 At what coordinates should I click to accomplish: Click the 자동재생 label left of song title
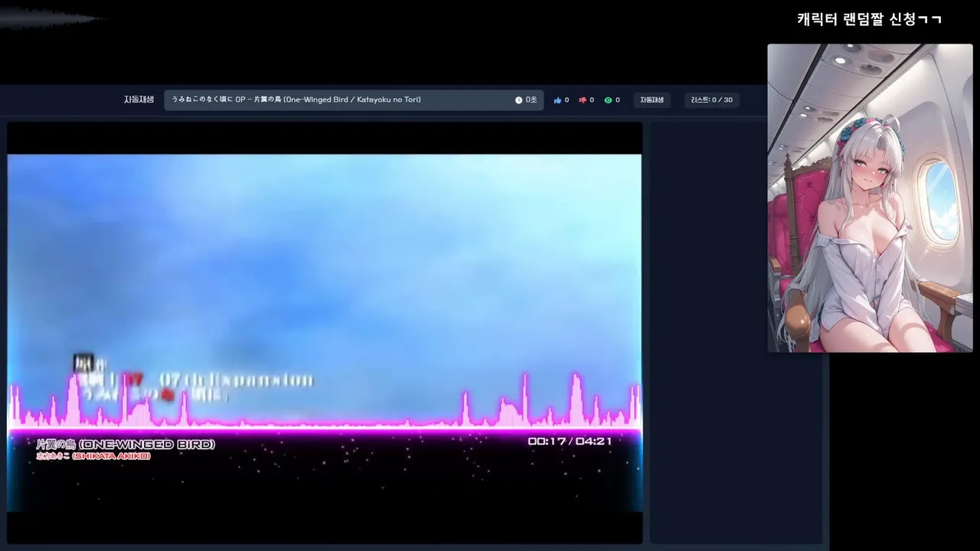click(x=139, y=99)
